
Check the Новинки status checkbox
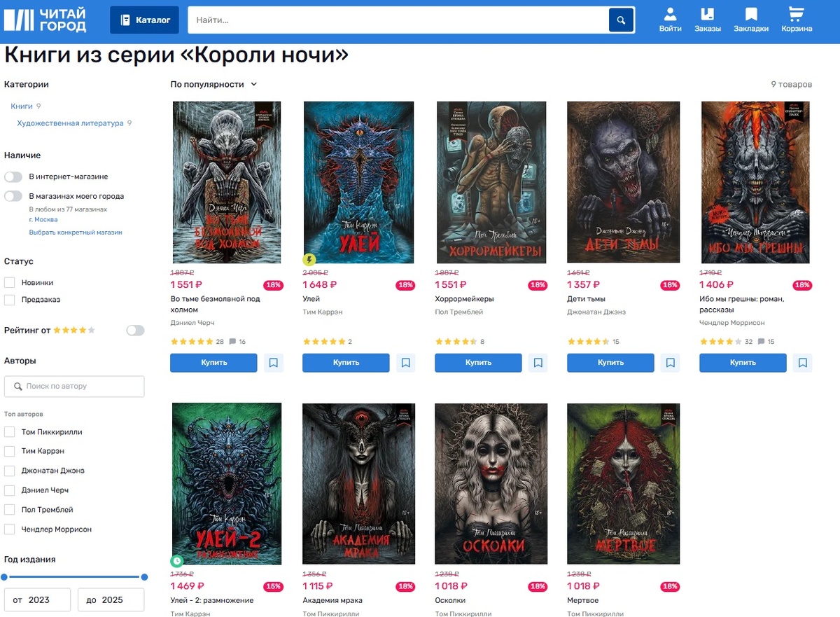coord(10,282)
